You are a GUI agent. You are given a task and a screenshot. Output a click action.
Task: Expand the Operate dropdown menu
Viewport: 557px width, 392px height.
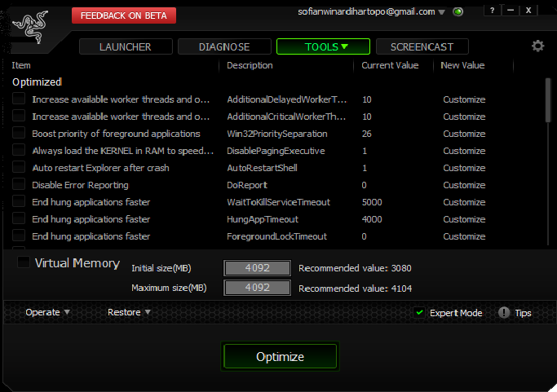tap(47, 312)
